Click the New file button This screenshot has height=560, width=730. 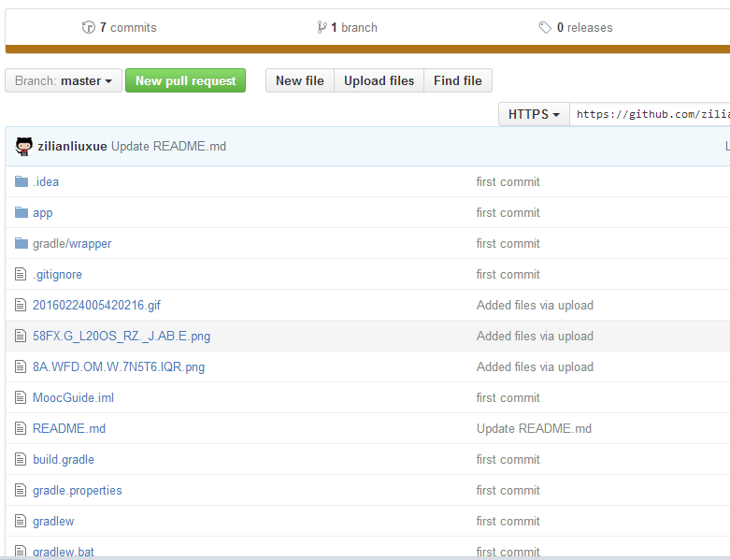click(x=299, y=81)
